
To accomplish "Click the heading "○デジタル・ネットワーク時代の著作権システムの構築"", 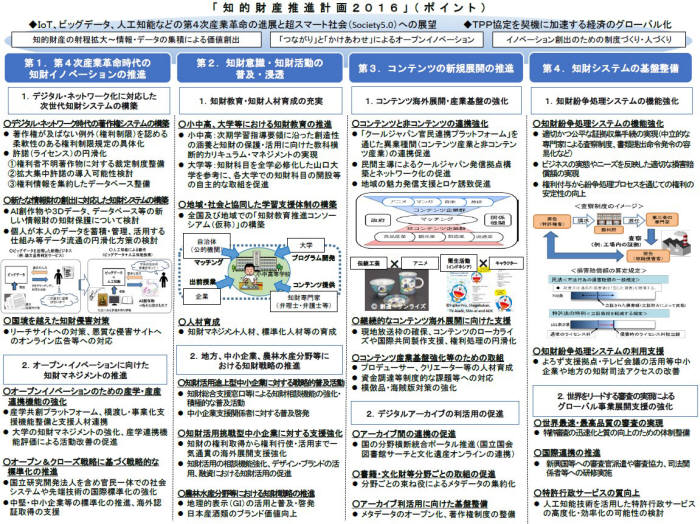I will [87, 123].
